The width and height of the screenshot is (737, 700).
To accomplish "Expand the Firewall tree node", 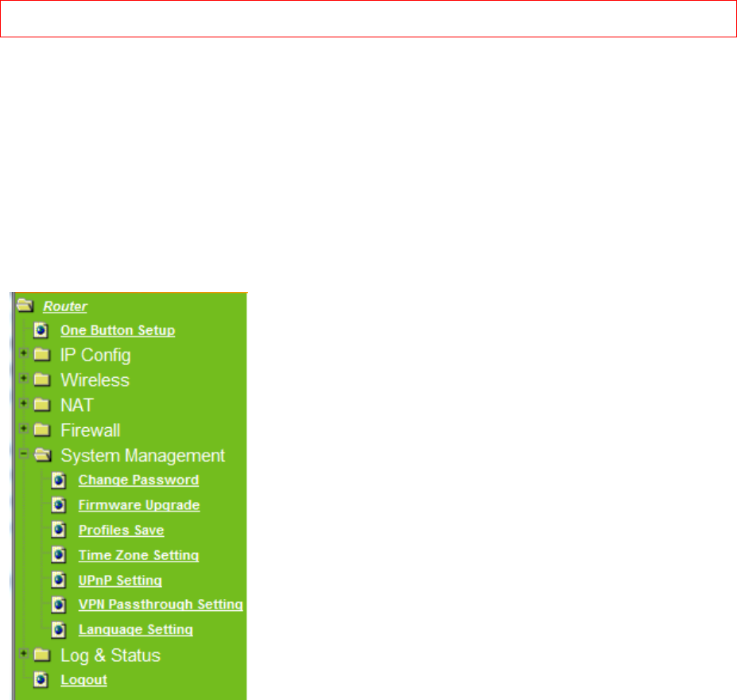I will click(23, 428).
